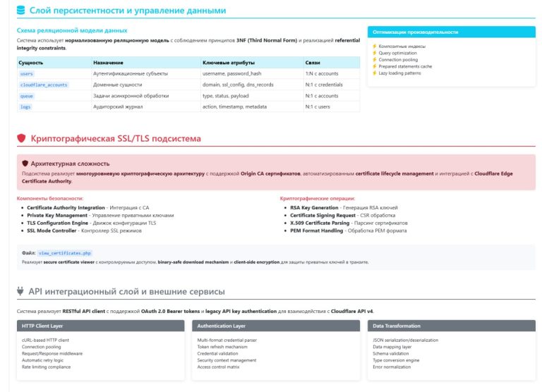
Task: Click lightning icon beside Query optimization
Action: point(375,53)
